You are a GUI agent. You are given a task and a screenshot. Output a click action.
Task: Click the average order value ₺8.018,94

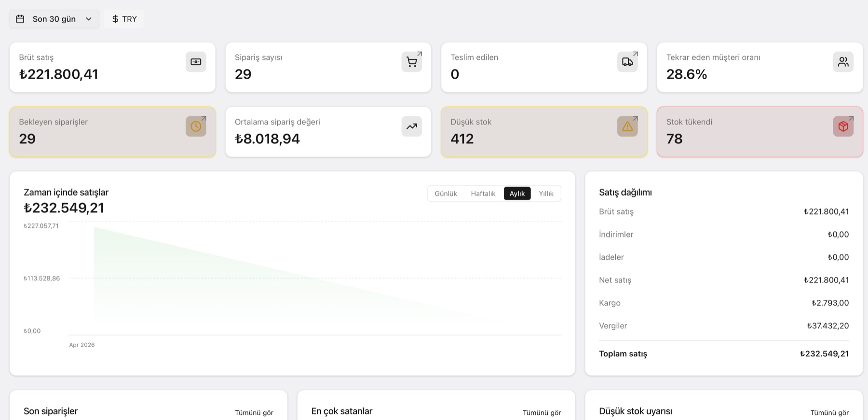267,139
